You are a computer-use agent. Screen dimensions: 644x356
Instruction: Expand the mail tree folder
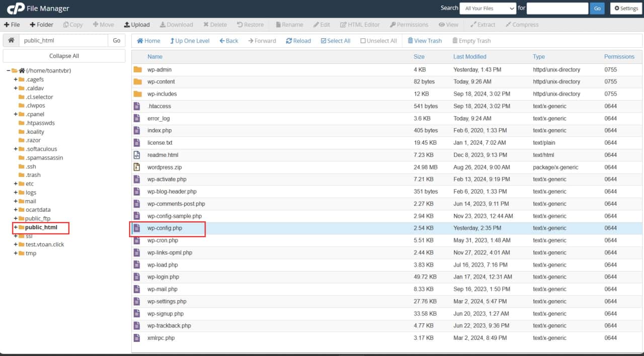[x=16, y=201]
